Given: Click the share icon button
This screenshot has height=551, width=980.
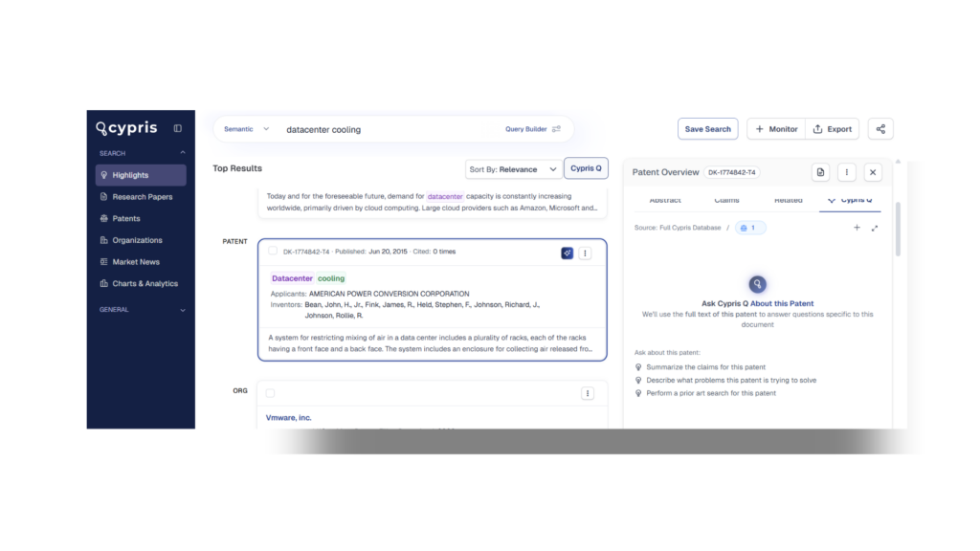Looking at the screenshot, I should coord(880,129).
